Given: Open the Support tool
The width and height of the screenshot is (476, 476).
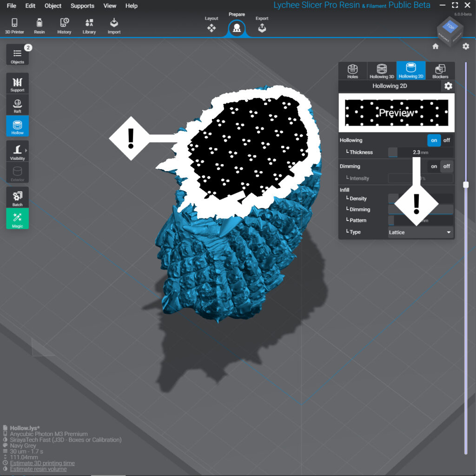Looking at the screenshot, I should click(x=17, y=83).
